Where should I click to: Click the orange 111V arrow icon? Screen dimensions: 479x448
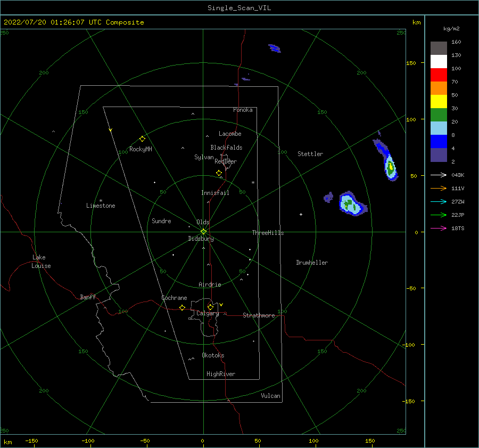click(439, 189)
